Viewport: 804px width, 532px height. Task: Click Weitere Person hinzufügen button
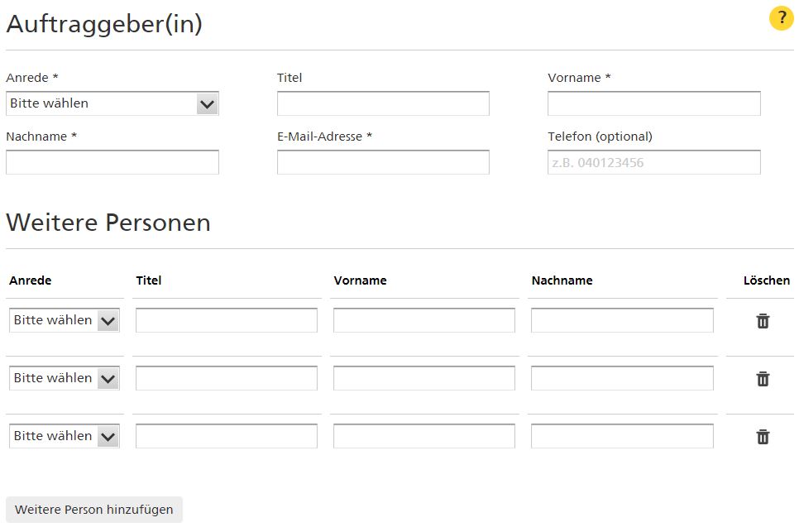coord(93,510)
